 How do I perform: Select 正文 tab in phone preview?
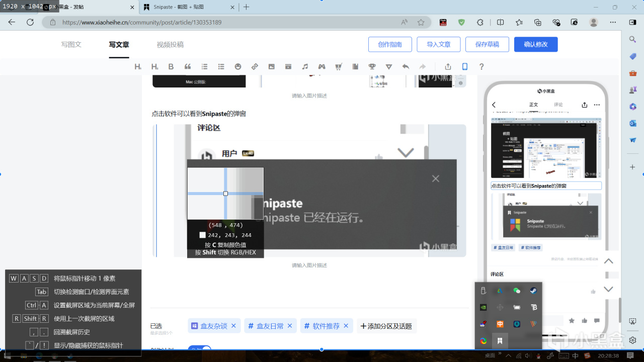(534, 105)
